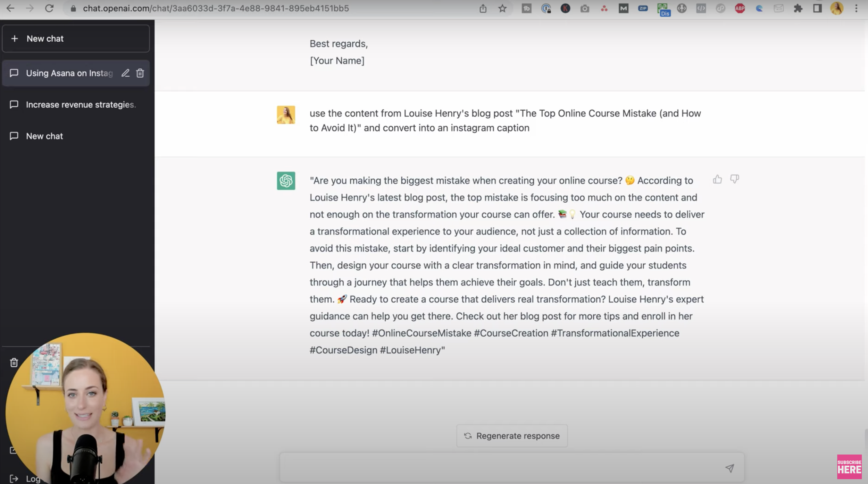Click the New chat button
Screen dimensions: 868x484
coord(76,39)
